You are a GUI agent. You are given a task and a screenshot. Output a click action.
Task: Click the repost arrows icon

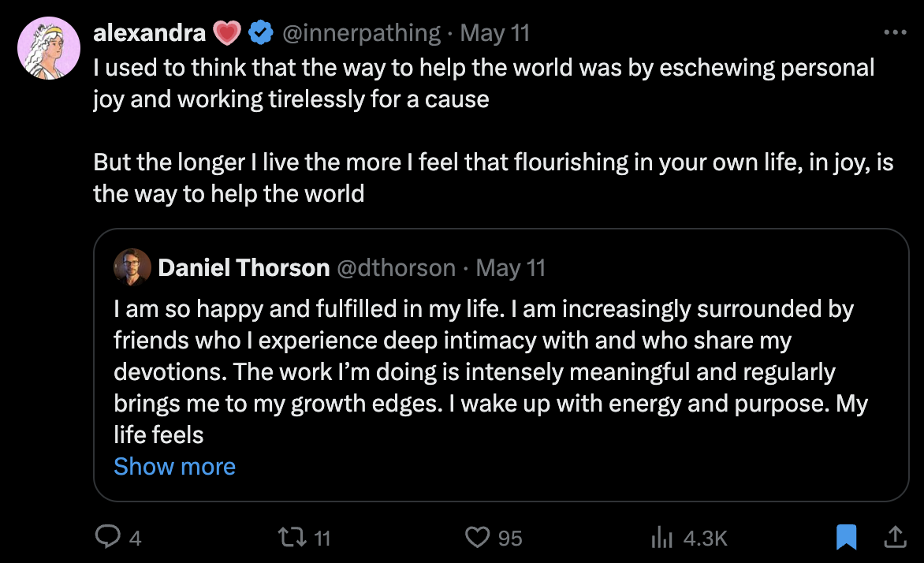click(292, 538)
